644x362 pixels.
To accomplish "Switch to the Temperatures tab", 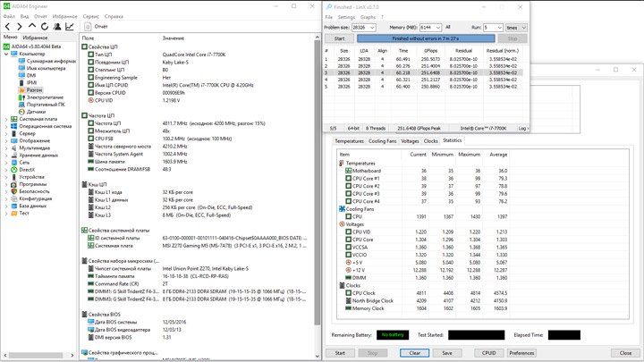I will click(x=349, y=141).
